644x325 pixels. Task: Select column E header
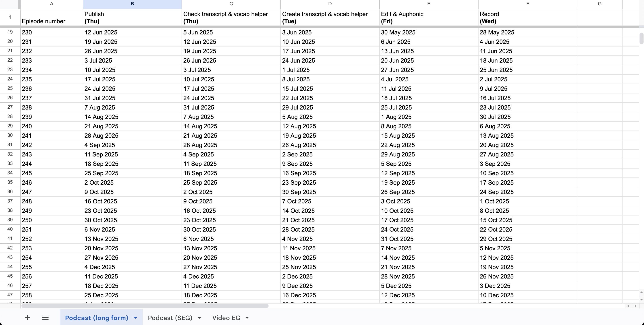[428, 4]
